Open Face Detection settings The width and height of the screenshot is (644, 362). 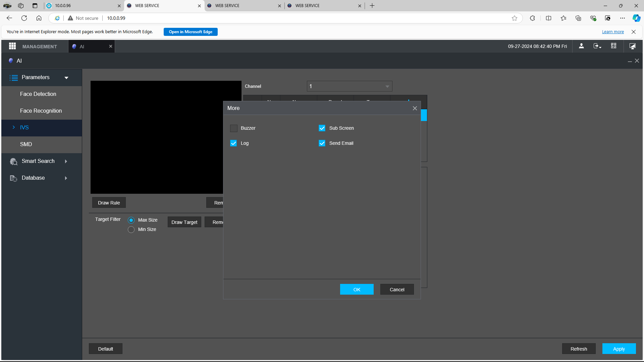(x=42, y=94)
